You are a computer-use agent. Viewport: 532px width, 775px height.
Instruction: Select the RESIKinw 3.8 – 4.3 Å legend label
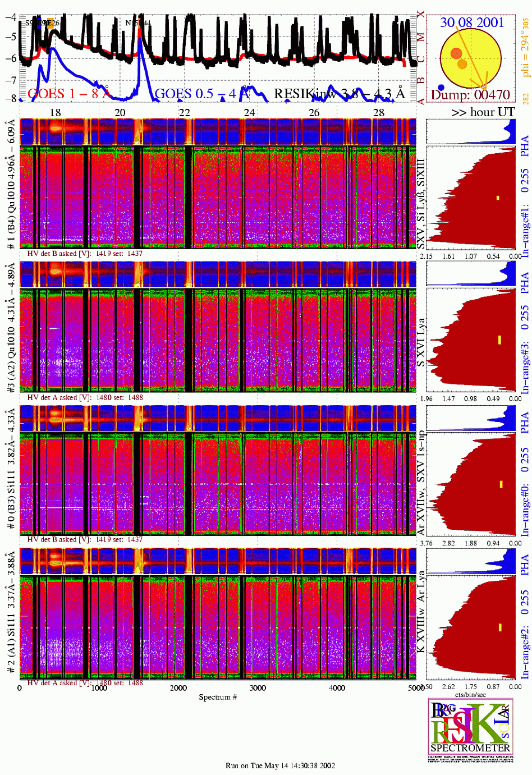339,94
